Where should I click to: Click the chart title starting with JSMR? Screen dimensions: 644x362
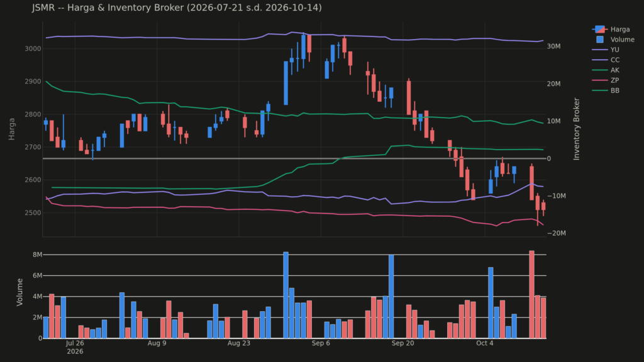point(177,8)
